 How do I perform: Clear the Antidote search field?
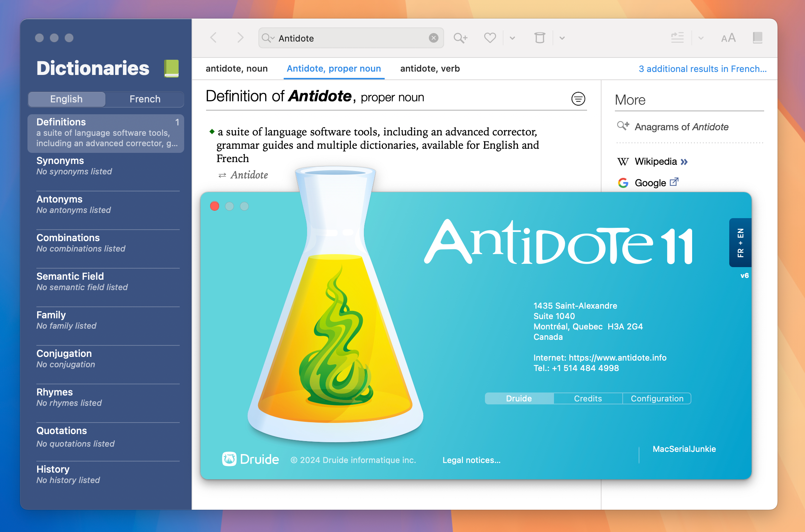[x=433, y=38]
